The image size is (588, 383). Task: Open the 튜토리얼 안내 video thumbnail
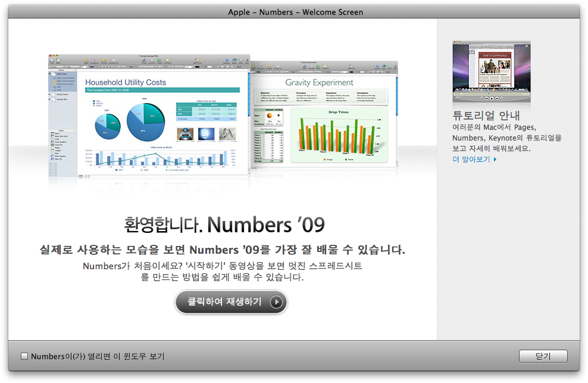491,71
